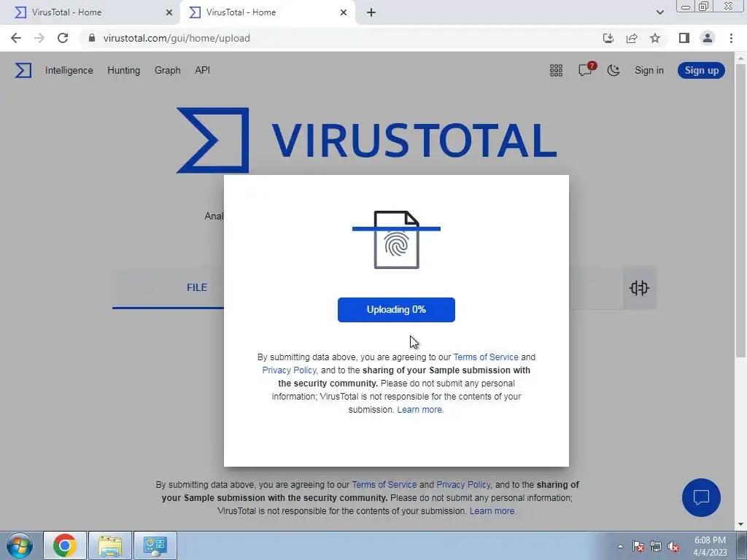Open a new browser tab
Image resolution: width=747 pixels, height=560 pixels.
click(371, 13)
